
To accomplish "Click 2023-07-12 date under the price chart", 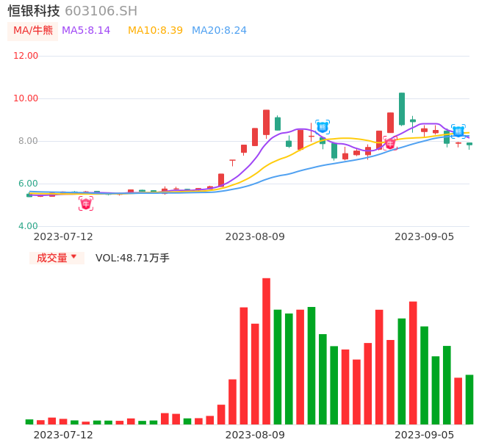I will coord(63,237).
